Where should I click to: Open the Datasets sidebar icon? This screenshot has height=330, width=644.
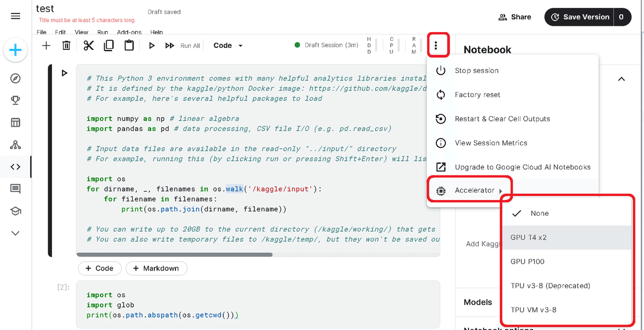pyautogui.click(x=16, y=122)
